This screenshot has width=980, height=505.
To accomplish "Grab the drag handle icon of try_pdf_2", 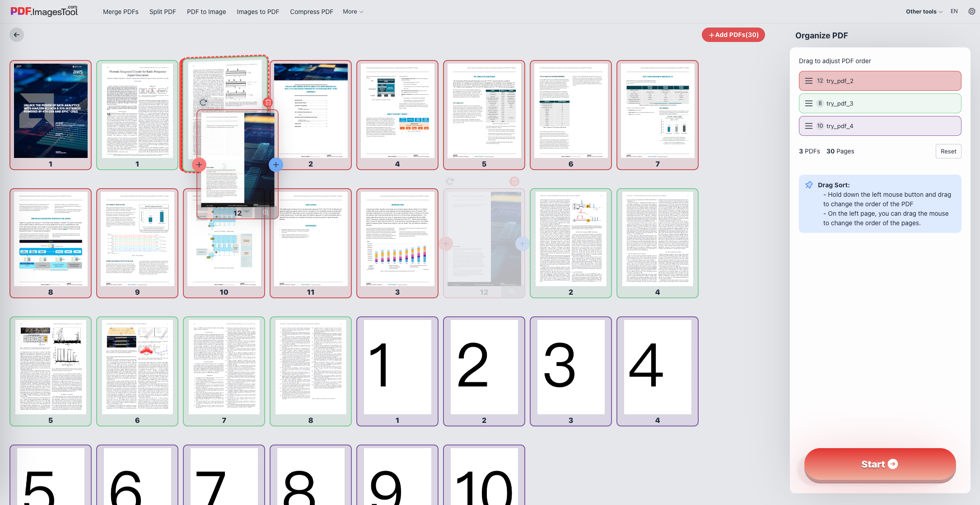I will click(809, 81).
